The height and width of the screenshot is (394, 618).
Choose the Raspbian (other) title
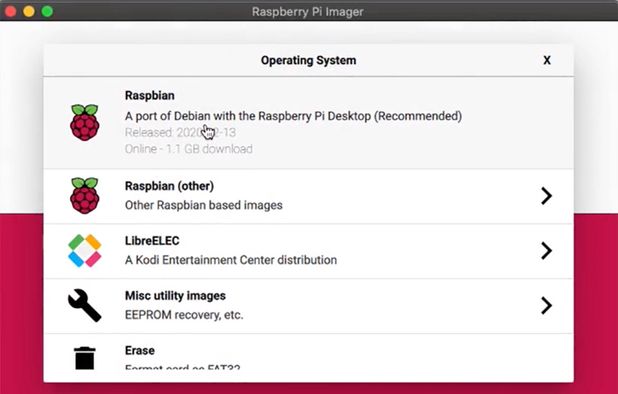[x=169, y=186]
